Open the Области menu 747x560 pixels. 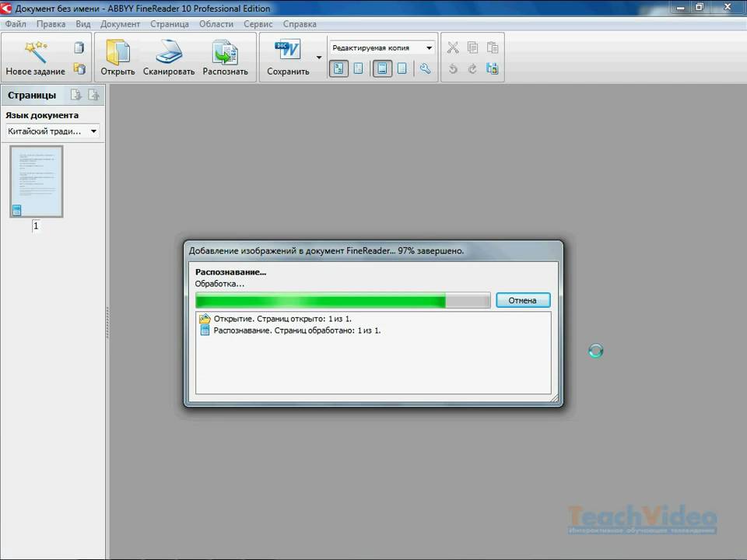[x=216, y=24]
